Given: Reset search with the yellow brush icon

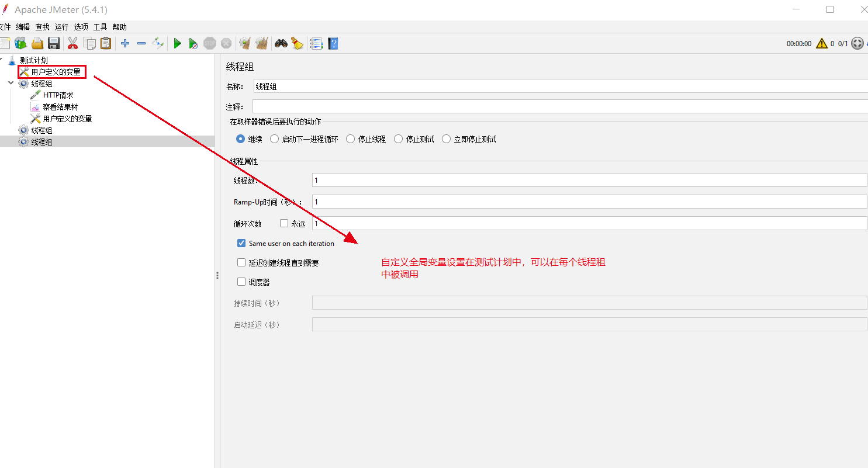Looking at the screenshot, I should (298, 43).
